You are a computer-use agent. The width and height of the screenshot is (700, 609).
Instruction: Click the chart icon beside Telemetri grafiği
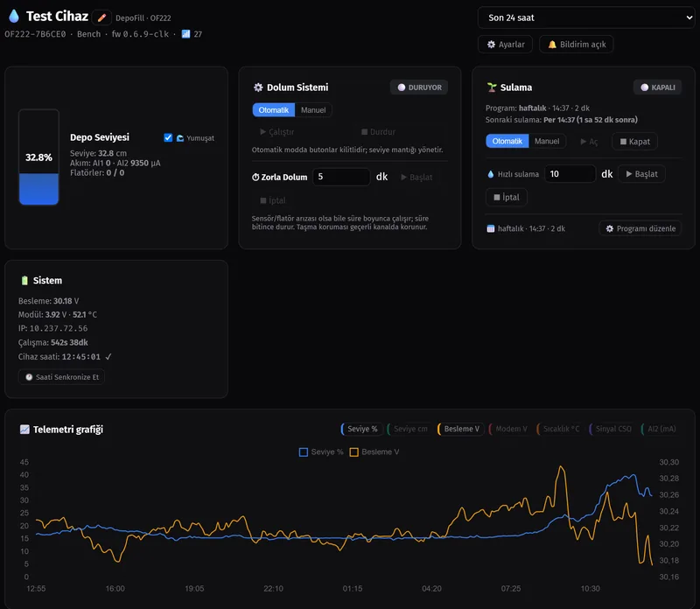click(24, 430)
